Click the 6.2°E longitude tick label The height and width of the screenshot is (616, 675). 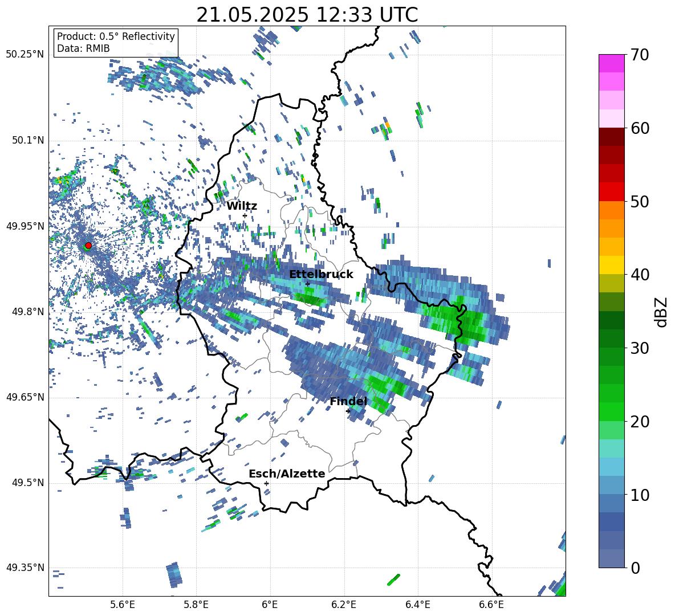[344, 605]
